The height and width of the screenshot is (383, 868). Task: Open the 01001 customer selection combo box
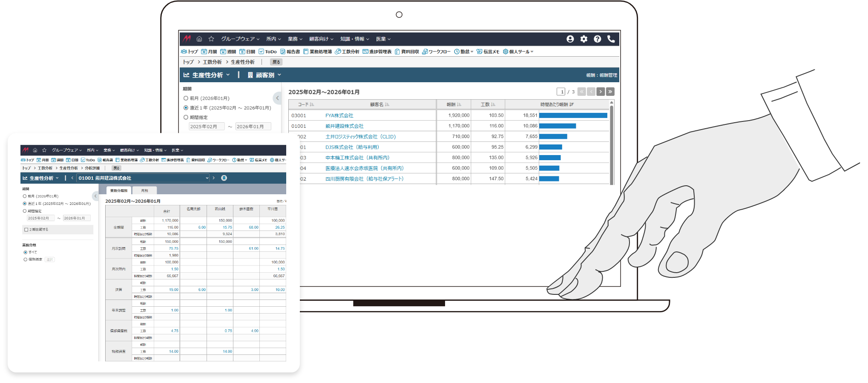tap(143, 178)
